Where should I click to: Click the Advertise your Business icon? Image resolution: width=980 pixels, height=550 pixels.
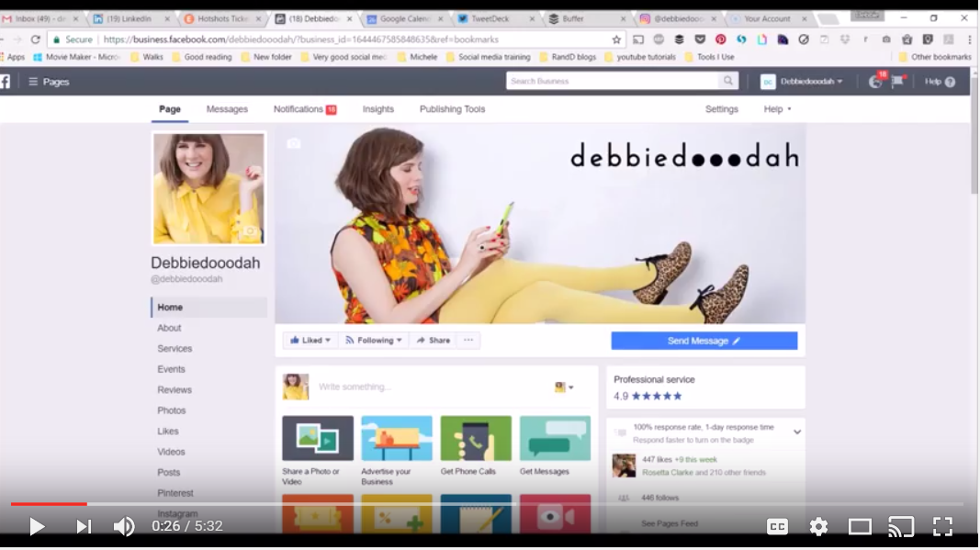(x=396, y=439)
